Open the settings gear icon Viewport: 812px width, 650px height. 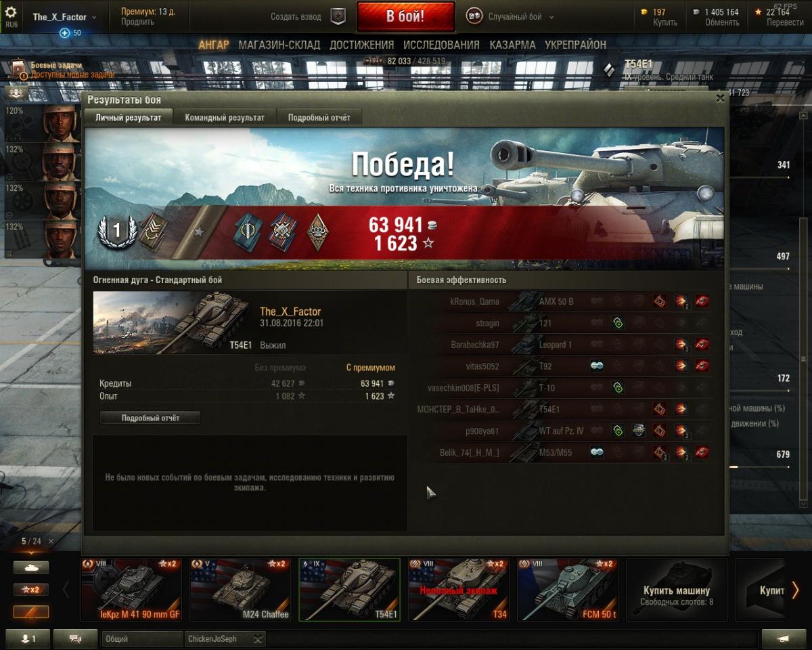tap(11, 12)
